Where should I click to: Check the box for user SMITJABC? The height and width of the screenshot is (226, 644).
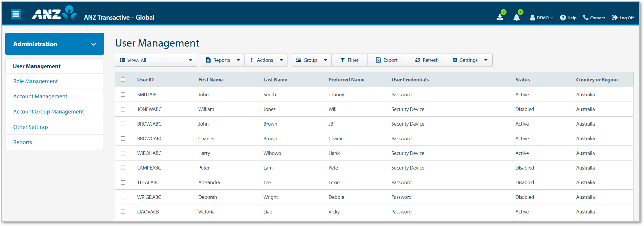123,95
